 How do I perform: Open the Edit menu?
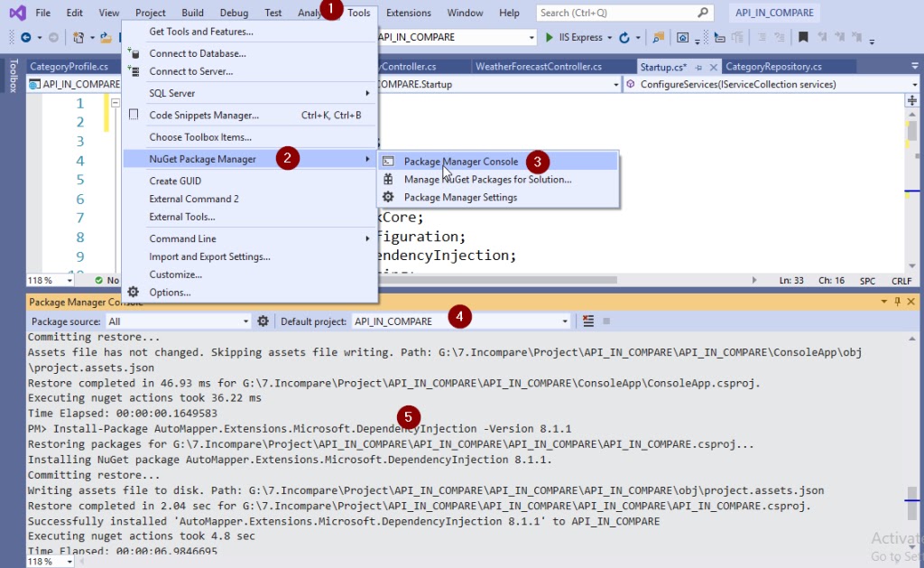coord(74,13)
